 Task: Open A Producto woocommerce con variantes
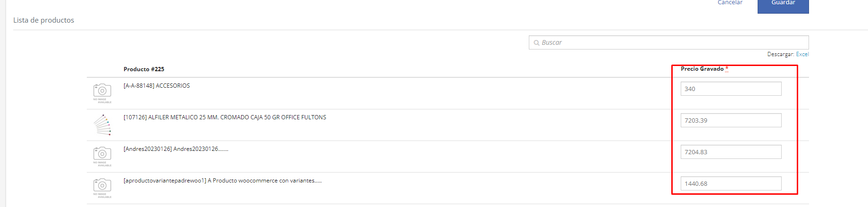tap(265, 181)
